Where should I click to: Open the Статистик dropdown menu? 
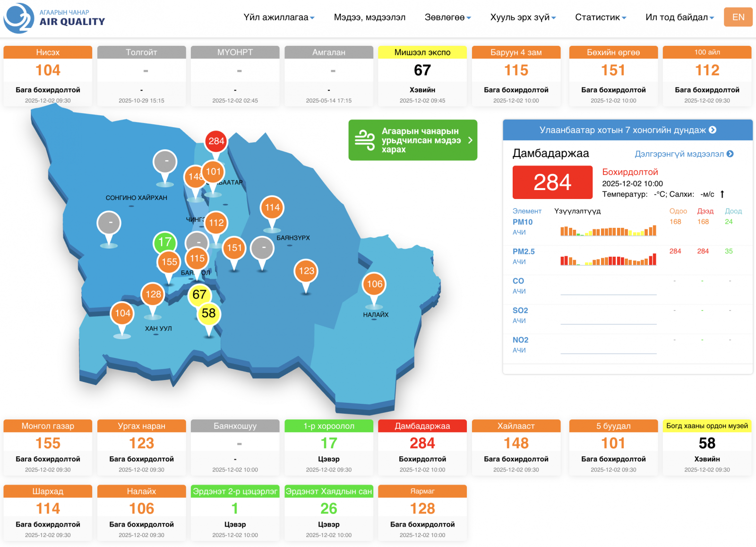(x=600, y=17)
